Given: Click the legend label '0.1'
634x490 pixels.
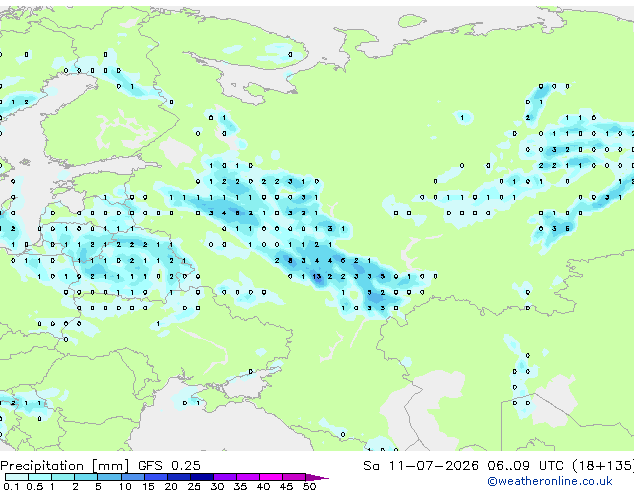Looking at the screenshot, I should [x=12, y=486].
